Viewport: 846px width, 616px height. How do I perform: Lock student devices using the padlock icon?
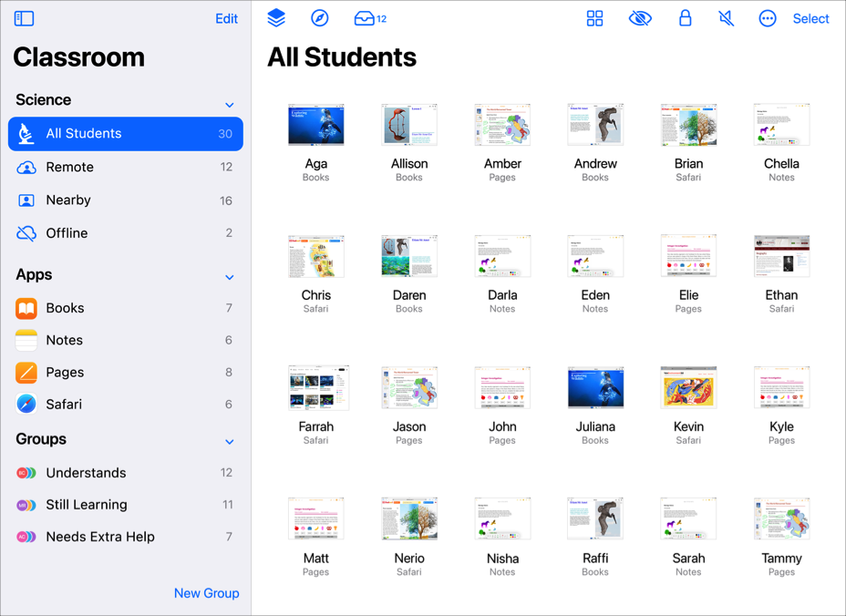click(685, 17)
